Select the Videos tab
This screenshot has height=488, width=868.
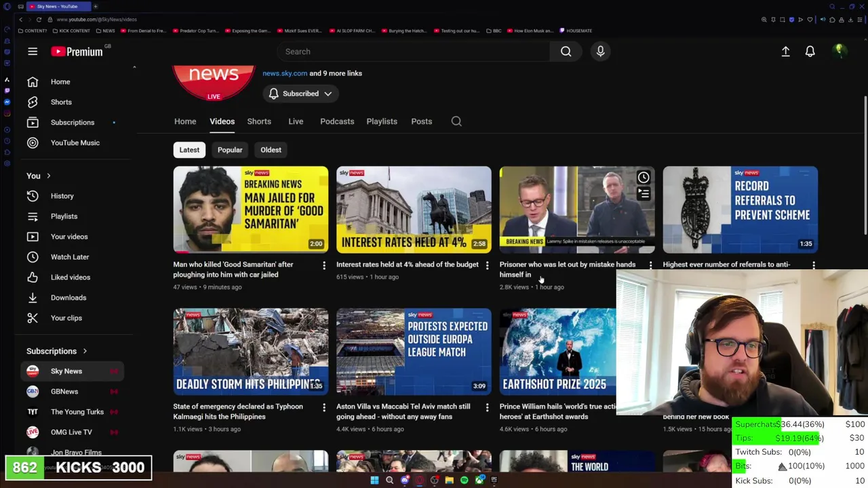pos(222,121)
